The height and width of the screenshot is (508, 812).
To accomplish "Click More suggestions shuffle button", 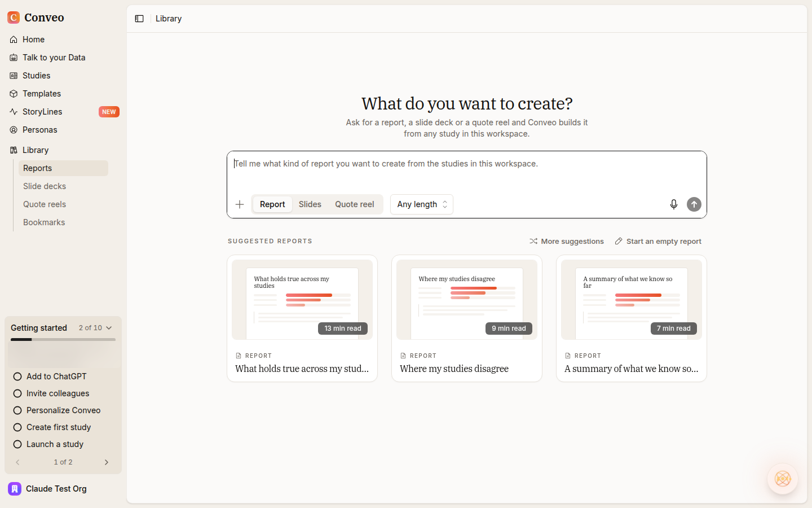I will (x=567, y=241).
